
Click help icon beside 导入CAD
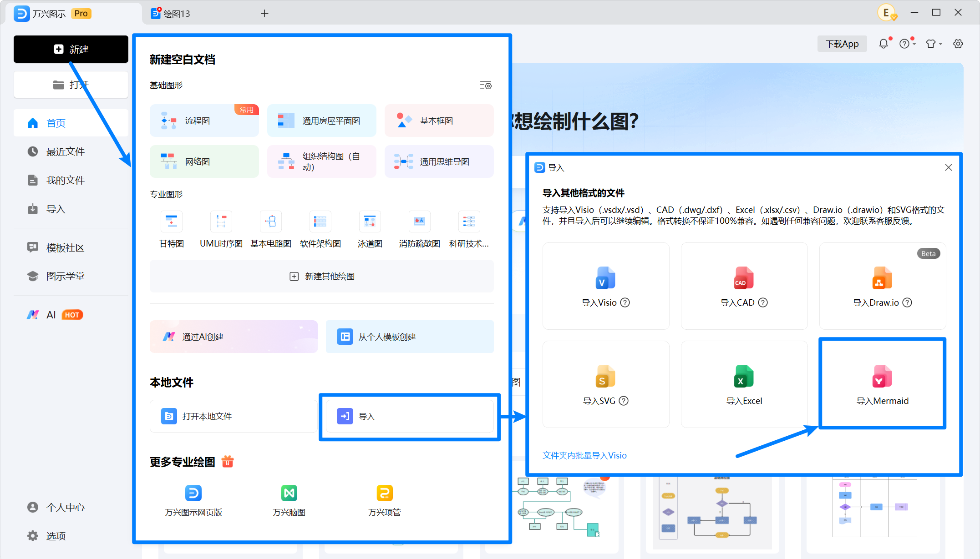[763, 302]
